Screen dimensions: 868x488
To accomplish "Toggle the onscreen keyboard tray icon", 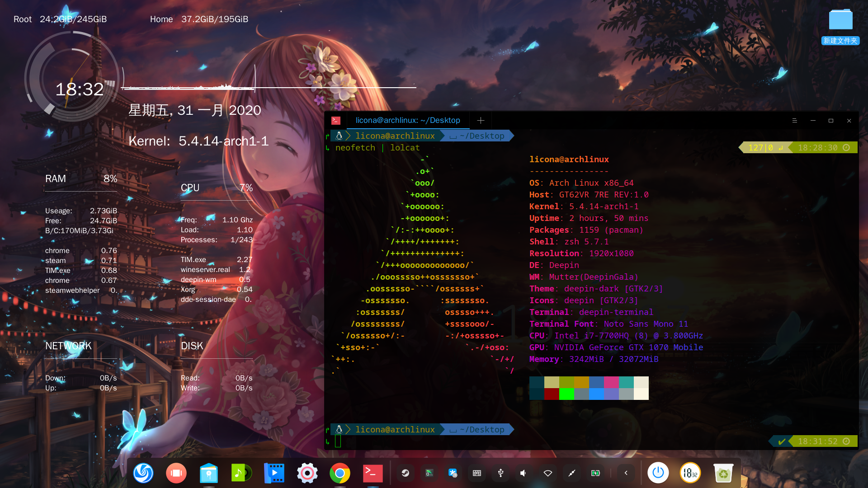I will tap(477, 473).
